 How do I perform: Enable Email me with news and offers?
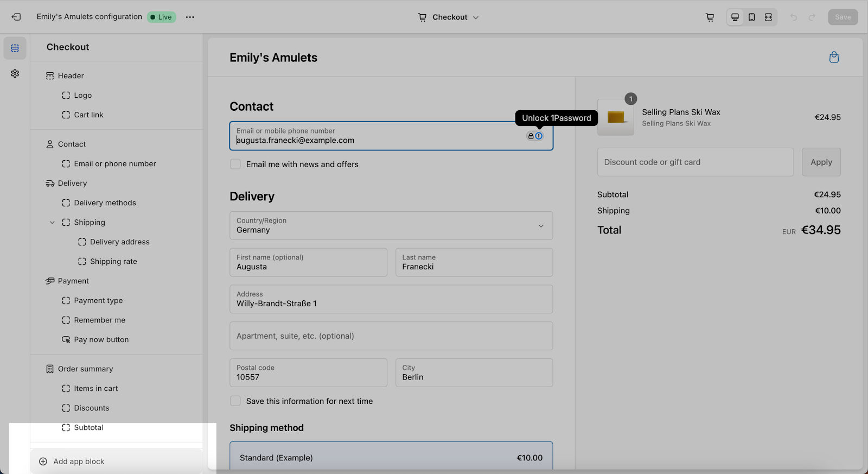pos(235,164)
